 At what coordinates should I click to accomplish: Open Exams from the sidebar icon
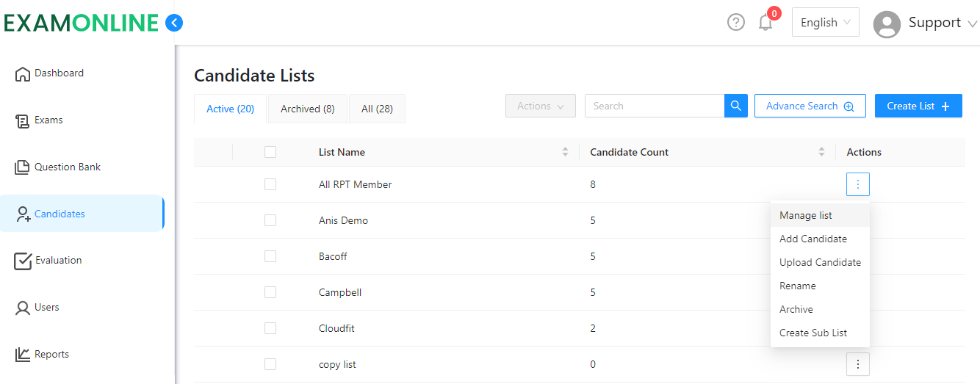[23, 120]
